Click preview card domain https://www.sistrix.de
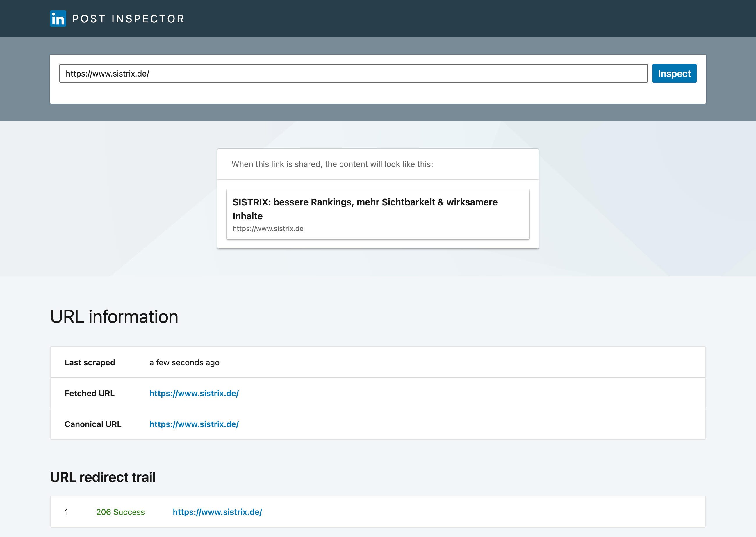The width and height of the screenshot is (756, 537). 268,228
